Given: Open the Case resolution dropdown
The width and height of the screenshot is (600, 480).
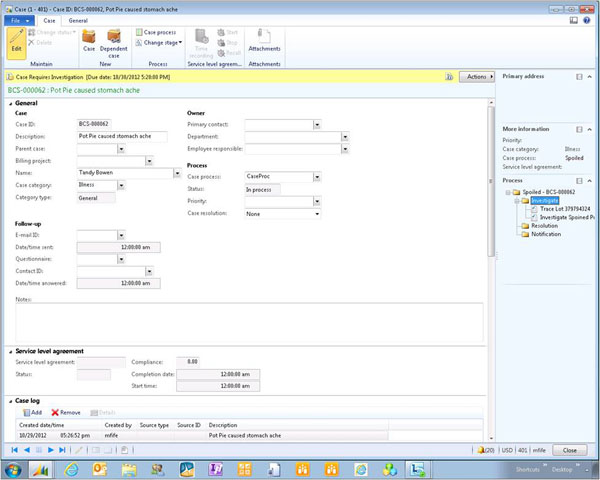Looking at the screenshot, I should coord(317,213).
